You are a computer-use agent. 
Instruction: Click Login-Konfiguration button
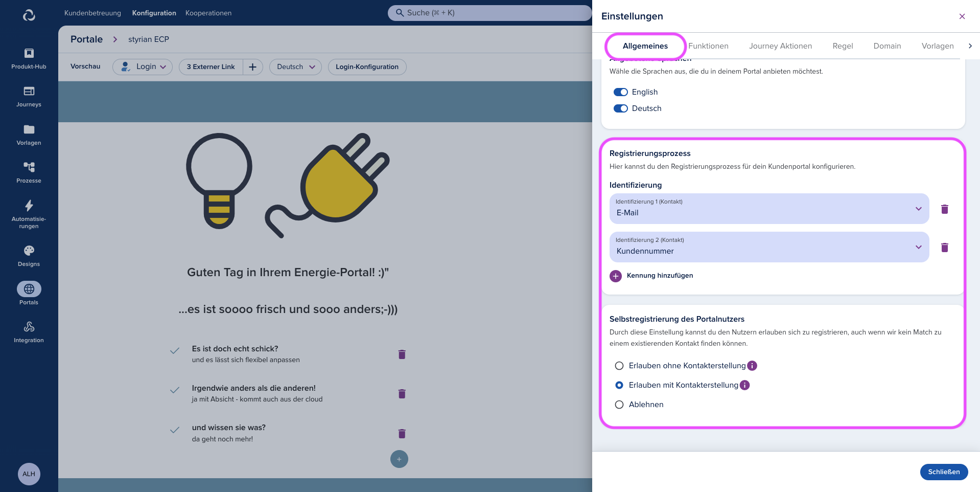[367, 67]
